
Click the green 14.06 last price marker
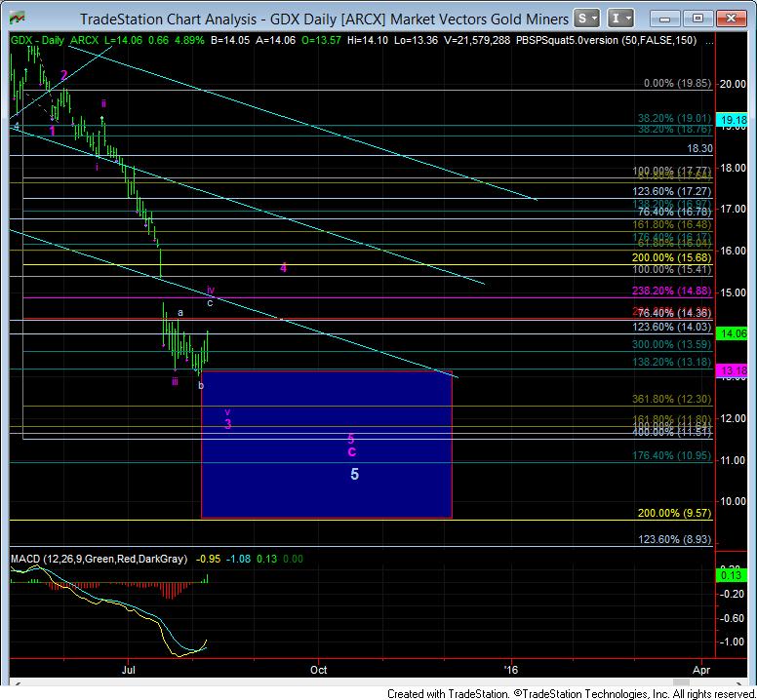[733, 332]
